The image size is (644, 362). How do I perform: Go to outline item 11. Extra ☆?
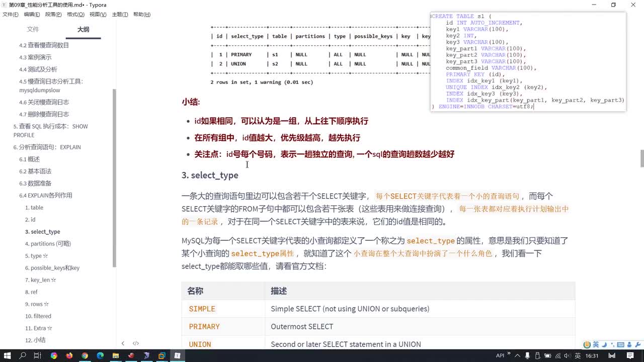click(x=39, y=328)
